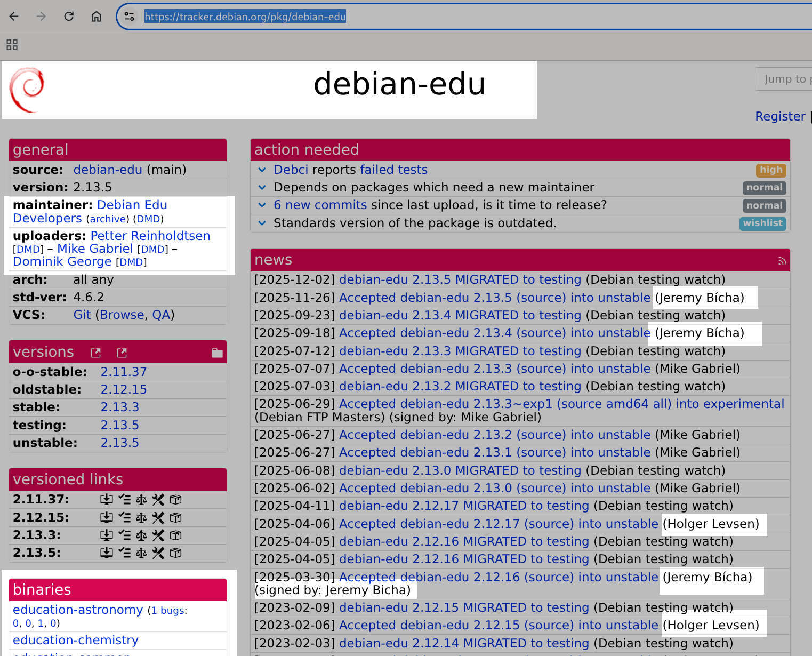Image resolution: width=812 pixels, height=656 pixels.
Task: Open the Register link
Action: pos(780,116)
